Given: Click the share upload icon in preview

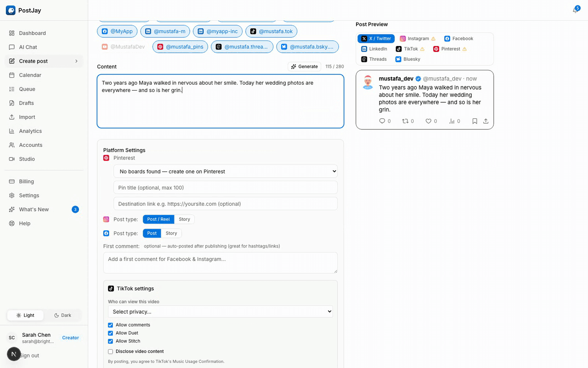Looking at the screenshot, I should pos(486,121).
